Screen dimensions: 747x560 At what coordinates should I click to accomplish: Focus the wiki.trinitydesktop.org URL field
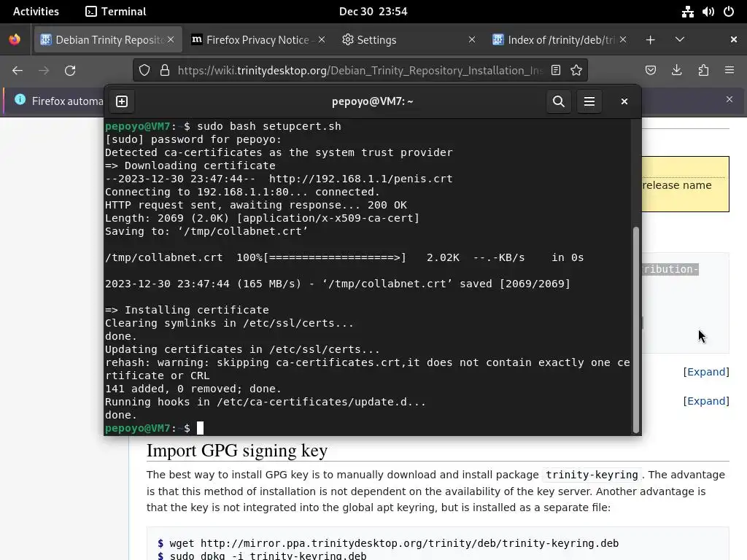[x=360, y=71]
